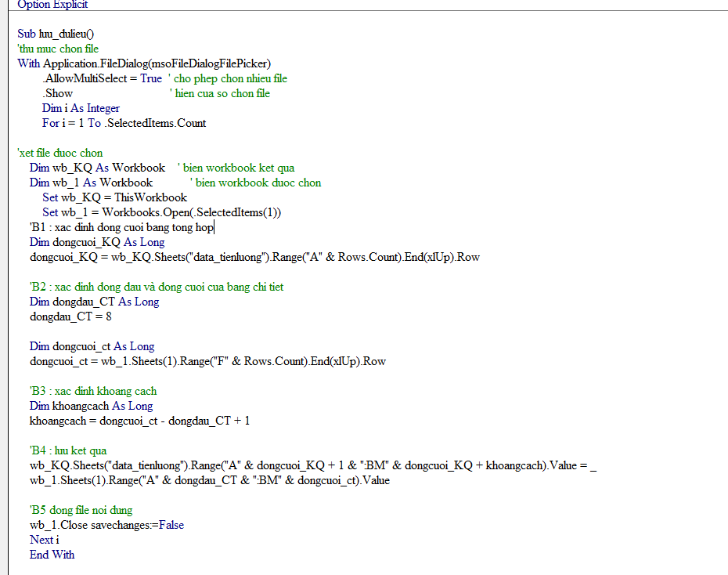Click comment 'B1 : xac dinh dong cuoi bang tong hop'
The width and height of the screenshot is (728, 575).
121,227
